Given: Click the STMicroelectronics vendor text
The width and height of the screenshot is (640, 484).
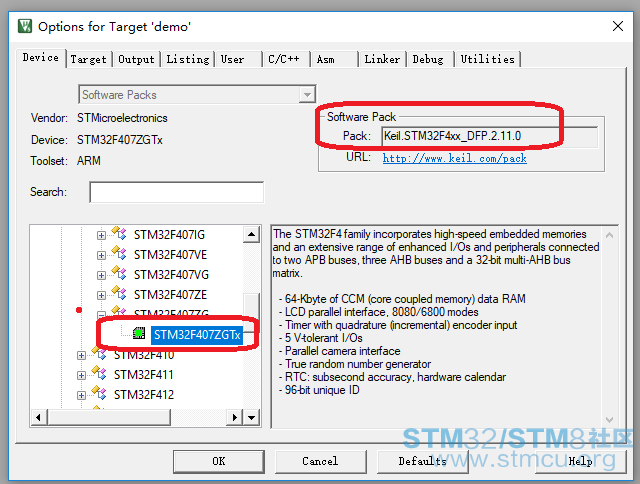Looking at the screenshot, I should click(122, 118).
